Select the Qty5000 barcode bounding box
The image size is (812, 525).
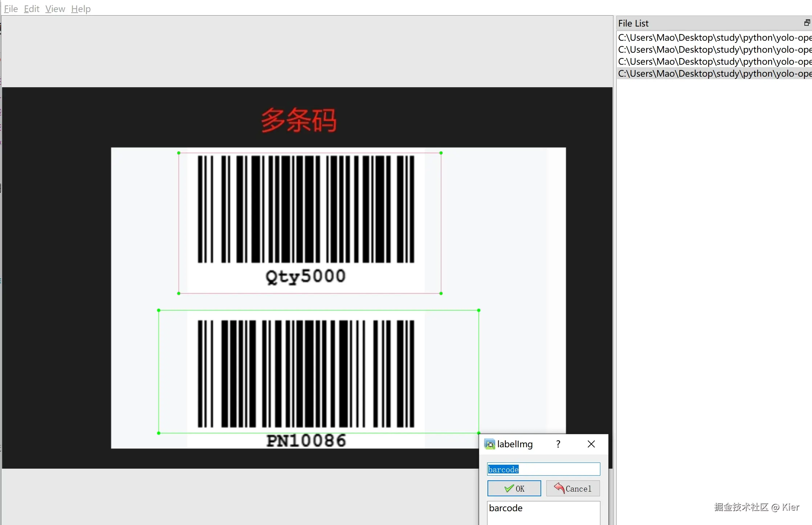[x=310, y=223]
